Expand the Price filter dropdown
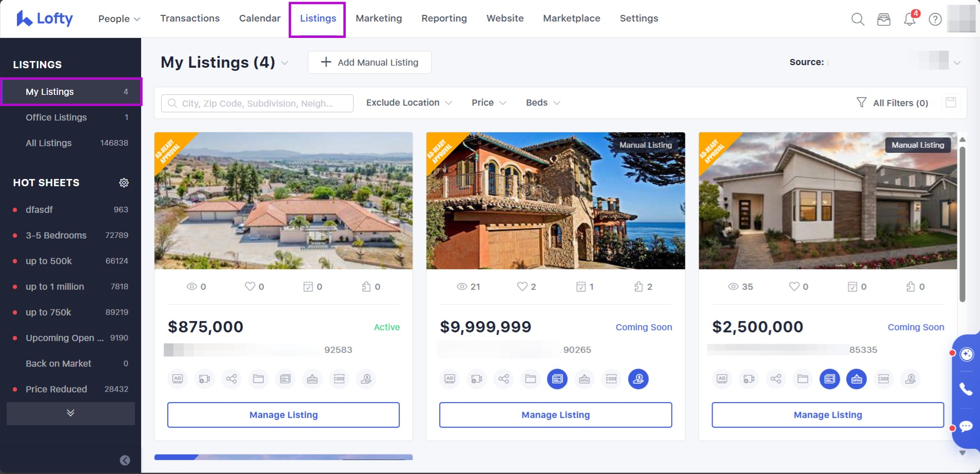Screen dimensions: 980x474 tap(487, 103)
